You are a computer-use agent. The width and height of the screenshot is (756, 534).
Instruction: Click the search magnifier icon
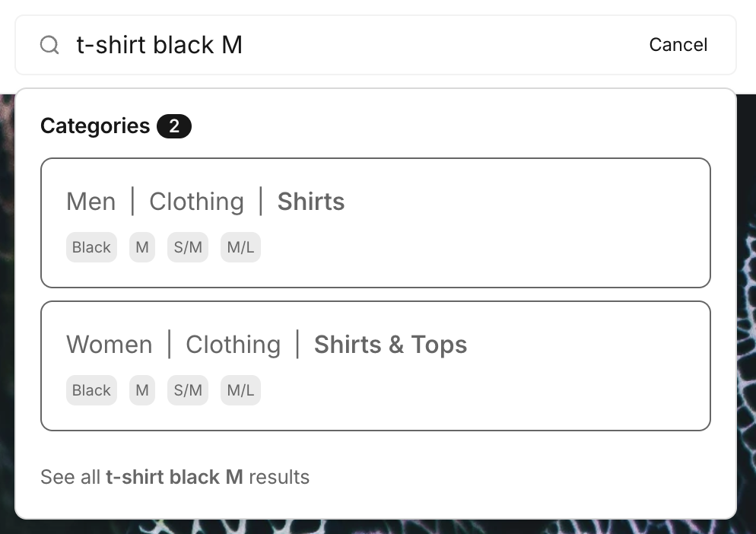(x=49, y=46)
